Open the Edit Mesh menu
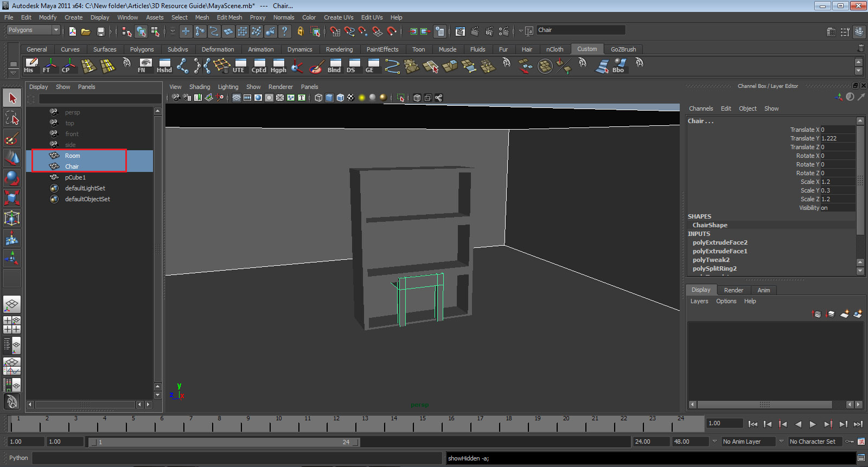Image resolution: width=868 pixels, height=467 pixels. point(229,17)
